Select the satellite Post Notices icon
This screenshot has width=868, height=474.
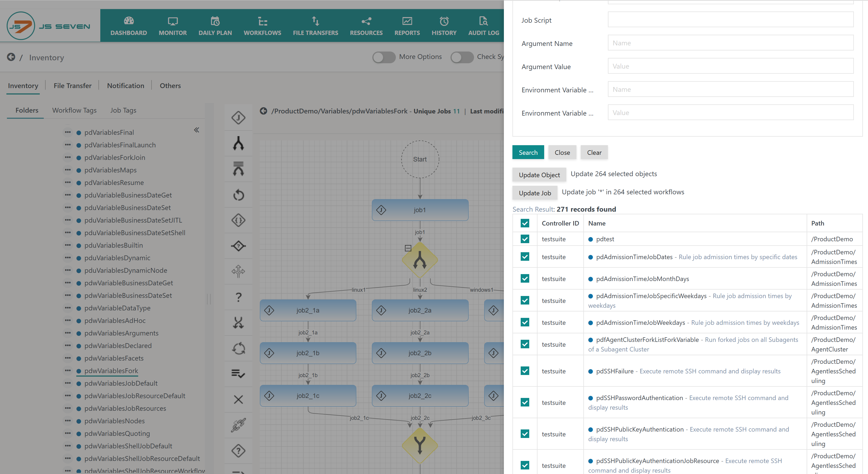238,425
